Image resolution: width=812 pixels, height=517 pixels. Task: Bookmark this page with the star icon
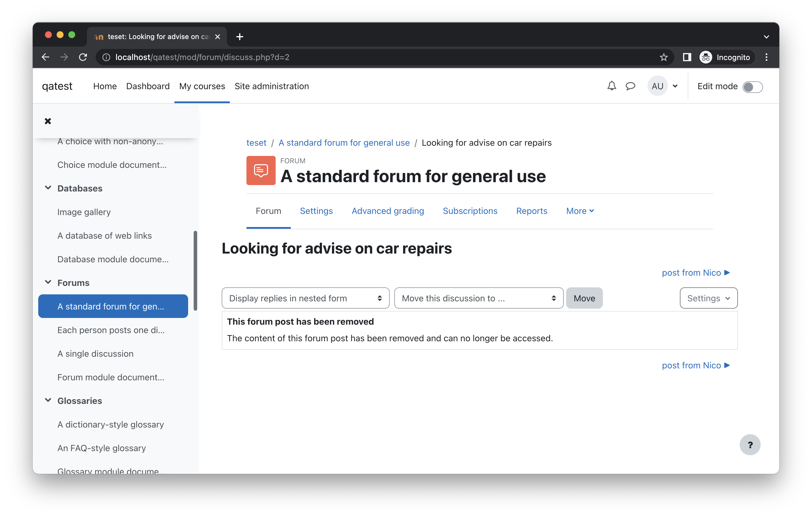[x=664, y=57]
